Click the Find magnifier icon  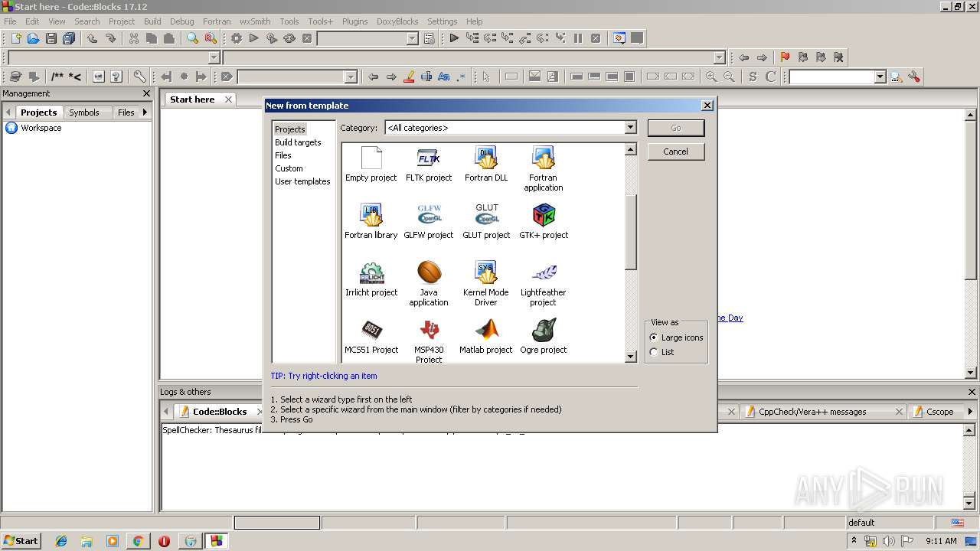[193, 38]
